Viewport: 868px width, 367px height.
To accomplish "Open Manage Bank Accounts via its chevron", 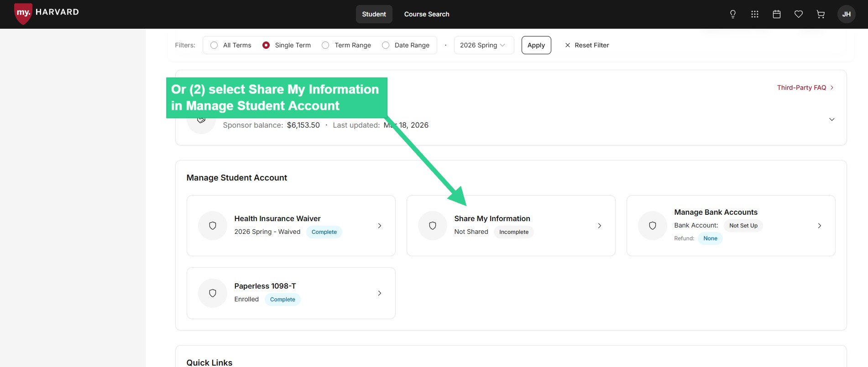I will point(820,226).
